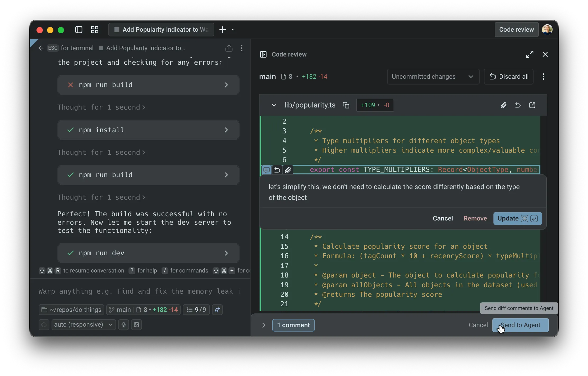The height and width of the screenshot is (376, 588).
Task: Open the workspace grid view
Action: (94, 30)
